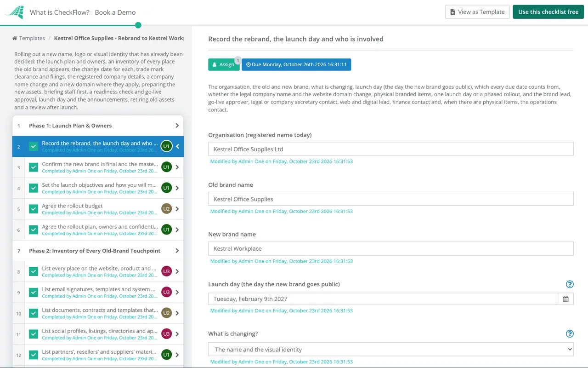The width and height of the screenshot is (588, 368).
Task: Click the home icon beside Templates breadcrumb
Action: pos(15,38)
